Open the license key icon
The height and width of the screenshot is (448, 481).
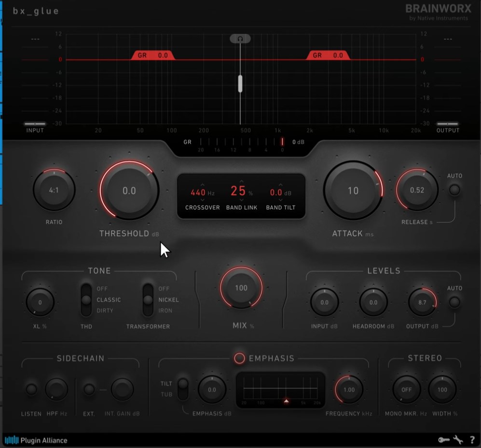[443, 440]
